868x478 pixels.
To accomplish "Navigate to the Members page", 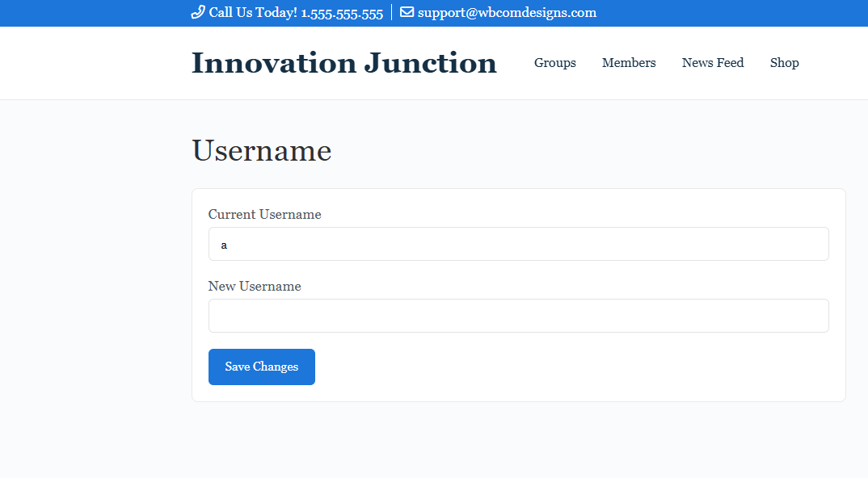I will point(629,63).
